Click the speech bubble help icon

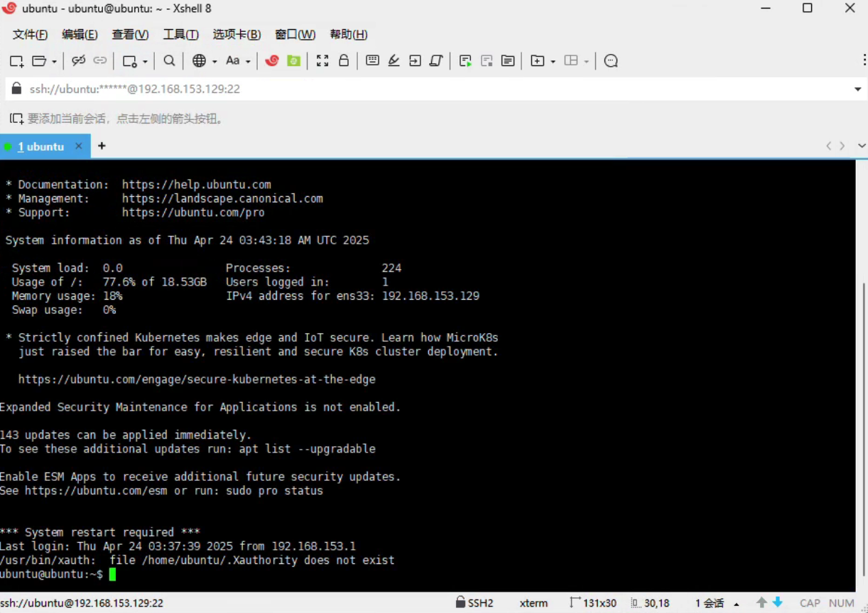(x=611, y=61)
